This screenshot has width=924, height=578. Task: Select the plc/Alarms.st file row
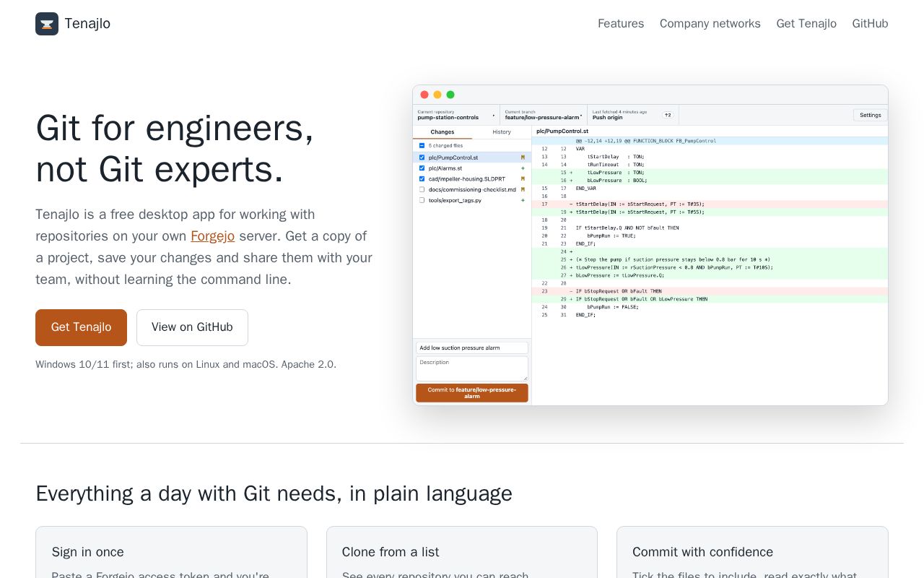click(x=472, y=168)
